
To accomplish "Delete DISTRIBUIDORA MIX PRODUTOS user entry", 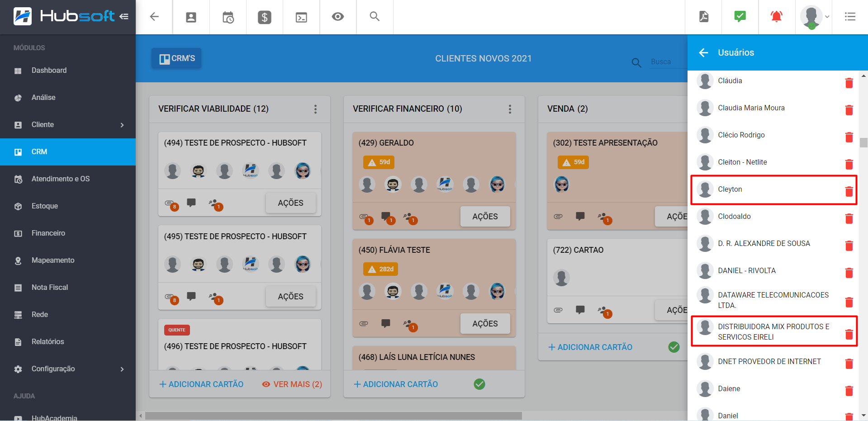I will tap(849, 334).
